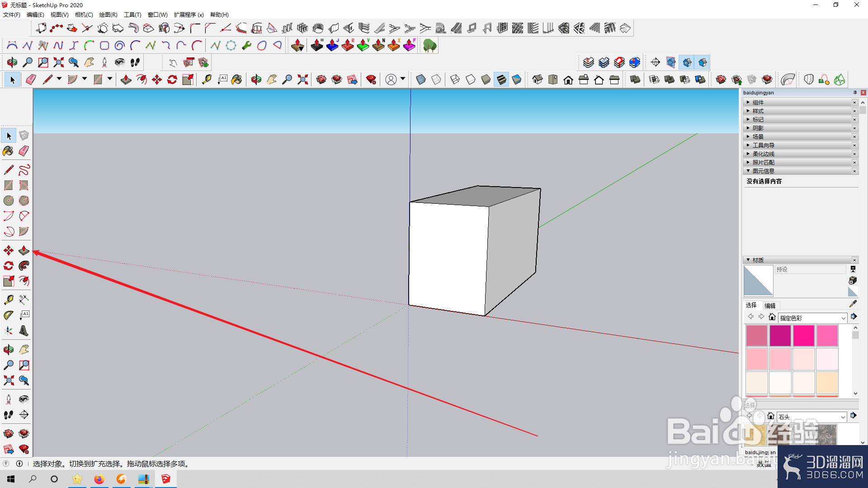The image size is (868, 488).
Task: Enable Monochrome face style
Action: point(517,80)
